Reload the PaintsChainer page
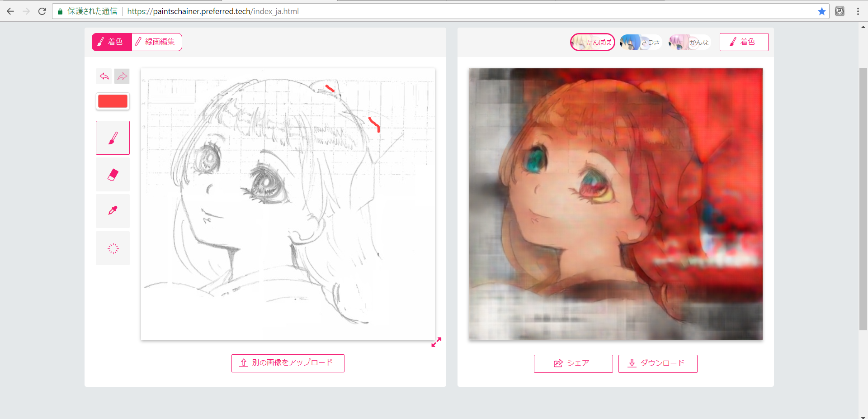Screen dimensions: 868x419 coord(42,11)
